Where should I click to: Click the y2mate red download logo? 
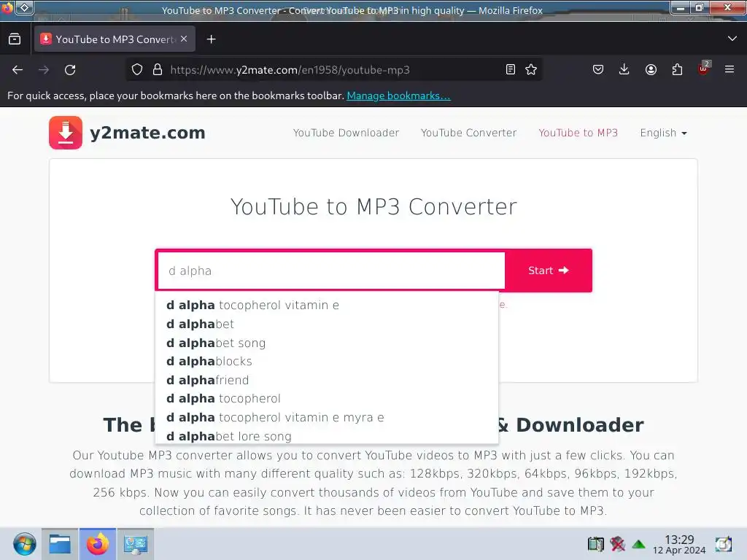point(65,133)
